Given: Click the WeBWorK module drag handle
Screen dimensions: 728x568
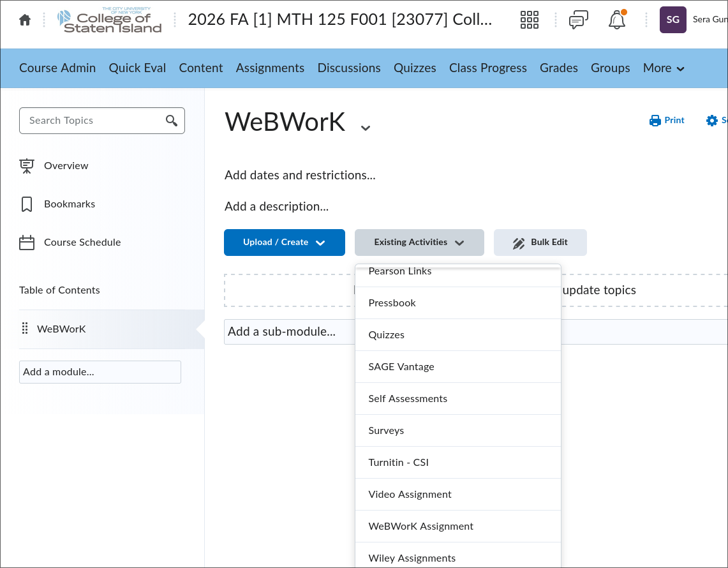Looking at the screenshot, I should [25, 329].
